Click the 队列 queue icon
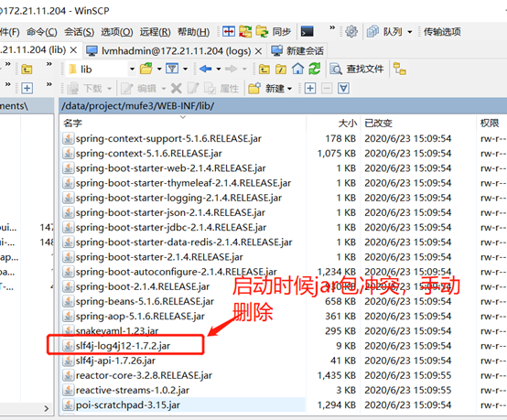 tap(372, 31)
